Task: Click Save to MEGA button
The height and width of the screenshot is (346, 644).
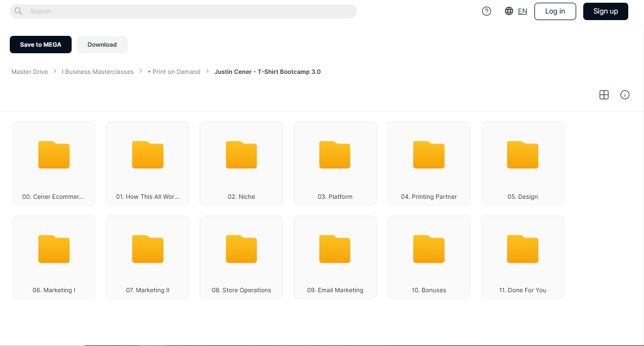Action: [x=41, y=45]
